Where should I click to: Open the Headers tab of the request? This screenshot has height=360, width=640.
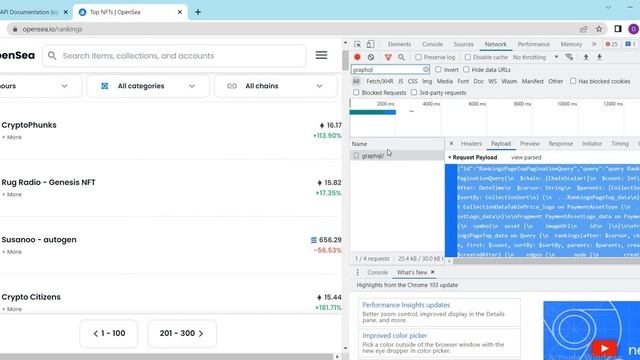[471, 144]
